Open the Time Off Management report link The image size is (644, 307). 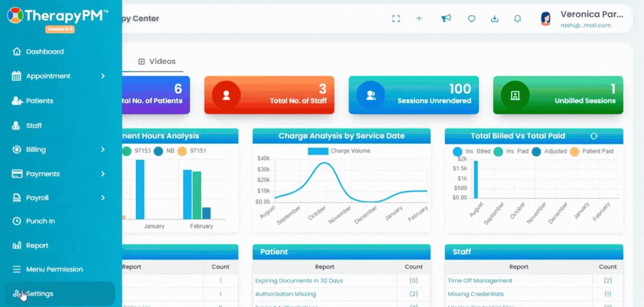(480, 280)
